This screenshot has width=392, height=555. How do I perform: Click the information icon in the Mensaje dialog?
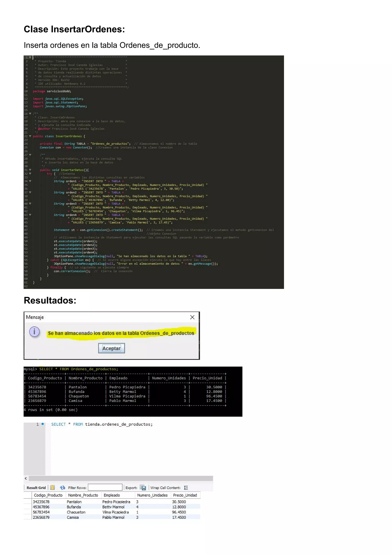click(x=34, y=332)
